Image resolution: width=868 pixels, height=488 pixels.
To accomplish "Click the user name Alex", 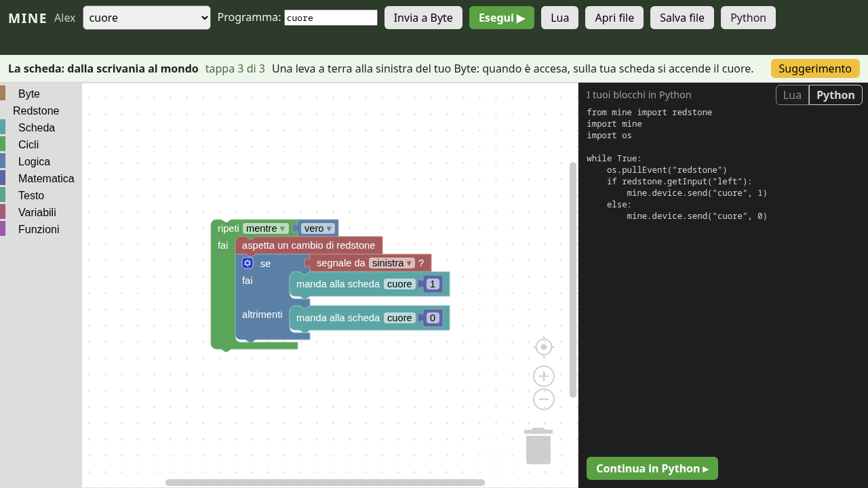I will 65,18.
